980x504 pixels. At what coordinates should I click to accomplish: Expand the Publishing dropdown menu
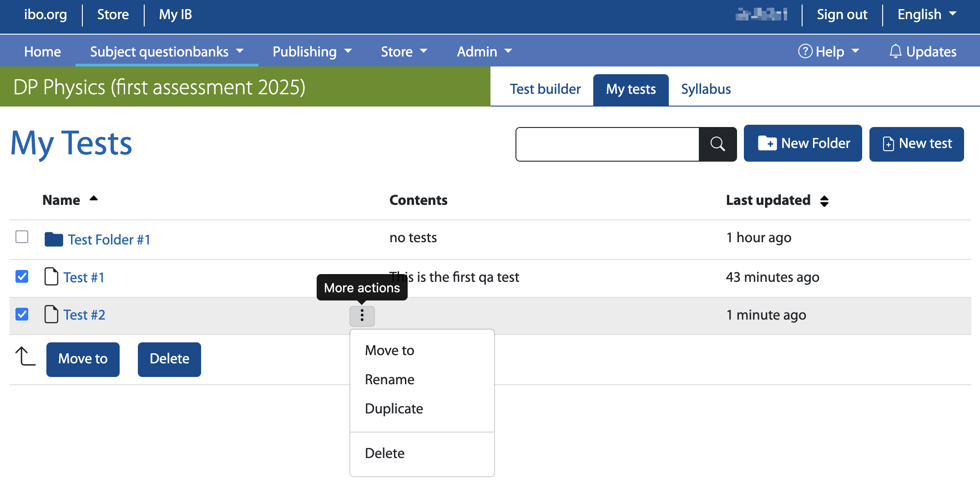(x=312, y=51)
